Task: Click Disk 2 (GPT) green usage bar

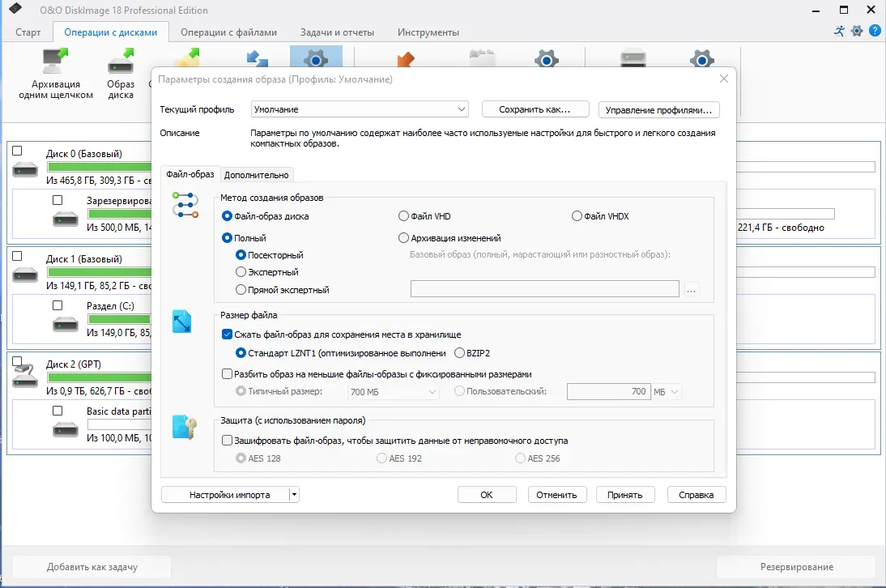Action: (100, 377)
